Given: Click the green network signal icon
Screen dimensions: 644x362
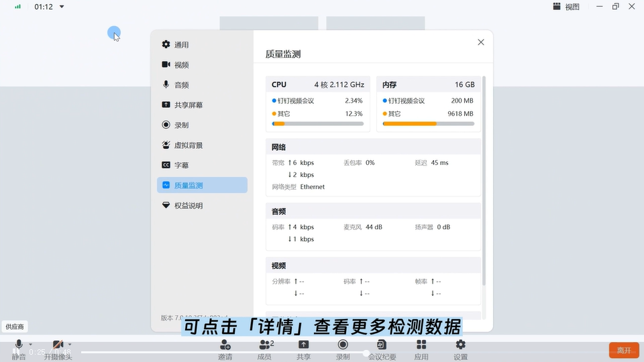Looking at the screenshot, I should [x=17, y=7].
